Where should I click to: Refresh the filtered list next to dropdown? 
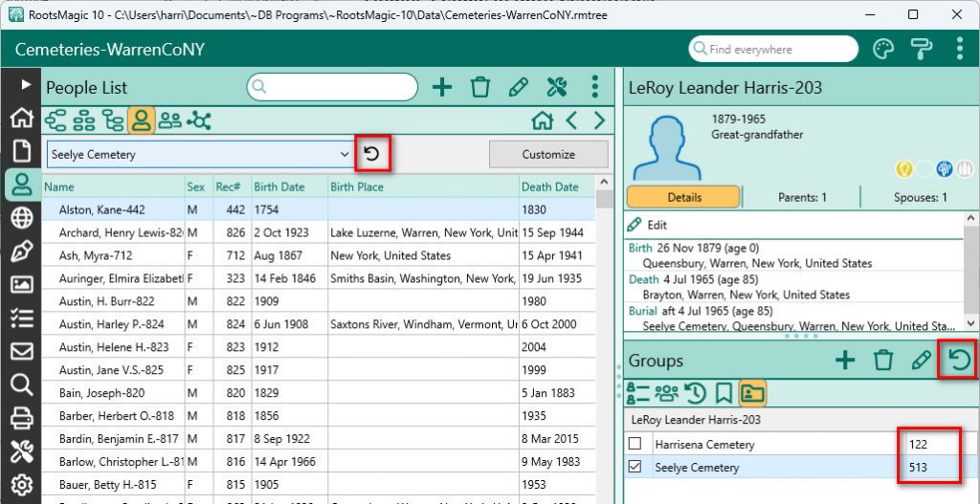pos(372,154)
